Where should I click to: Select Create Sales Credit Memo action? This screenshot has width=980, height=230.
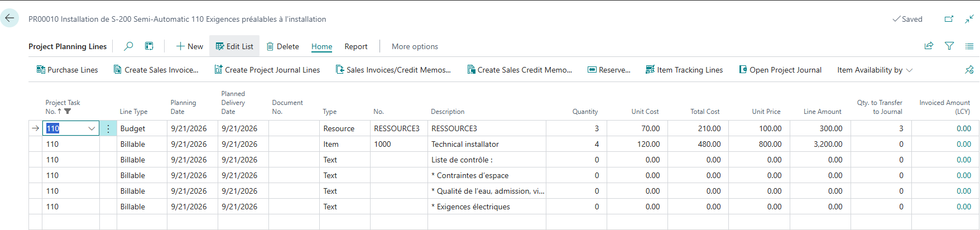[520, 70]
